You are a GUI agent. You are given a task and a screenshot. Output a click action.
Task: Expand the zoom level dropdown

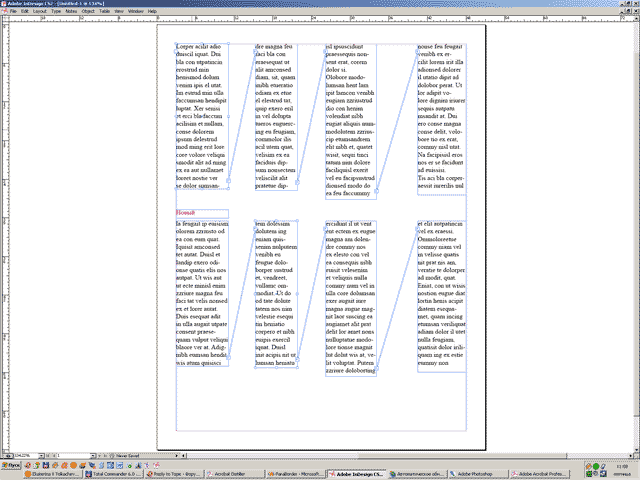click(41, 456)
